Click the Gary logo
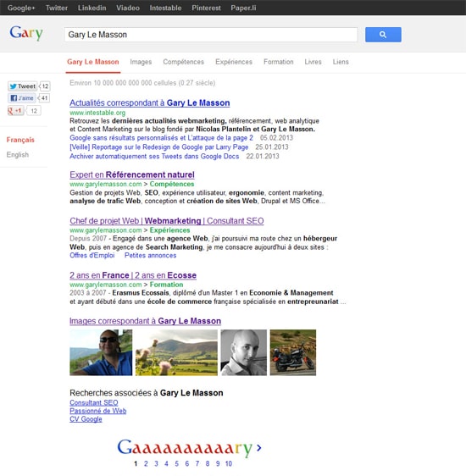 click(x=26, y=33)
